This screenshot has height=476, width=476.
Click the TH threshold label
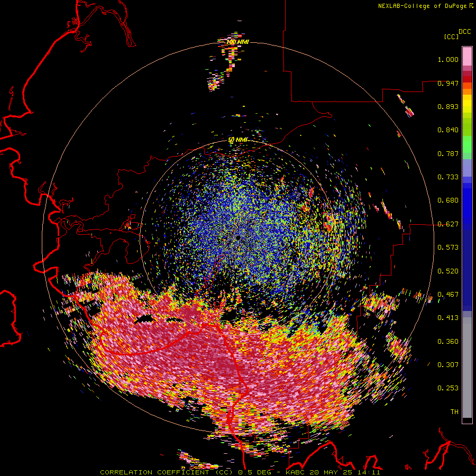pos(454,412)
